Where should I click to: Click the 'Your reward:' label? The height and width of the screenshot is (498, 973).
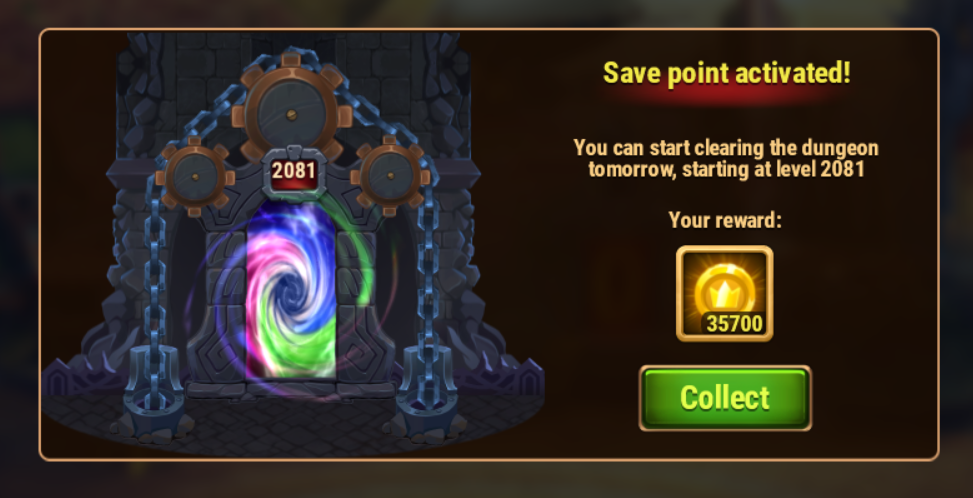(725, 220)
